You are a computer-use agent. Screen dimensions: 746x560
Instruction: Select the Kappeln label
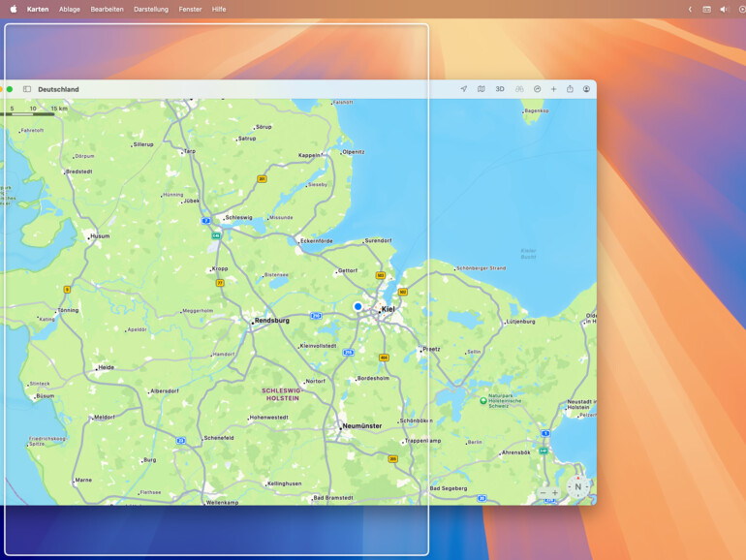pyautogui.click(x=309, y=155)
